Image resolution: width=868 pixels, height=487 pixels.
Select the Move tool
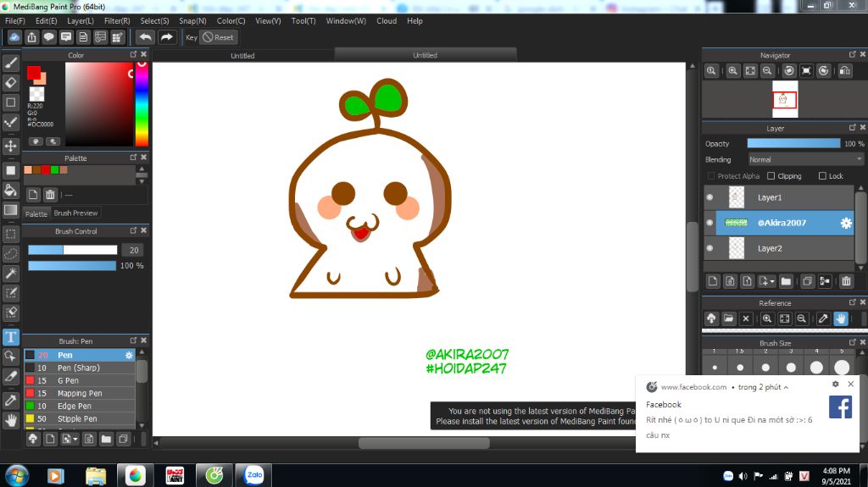pos(10,146)
